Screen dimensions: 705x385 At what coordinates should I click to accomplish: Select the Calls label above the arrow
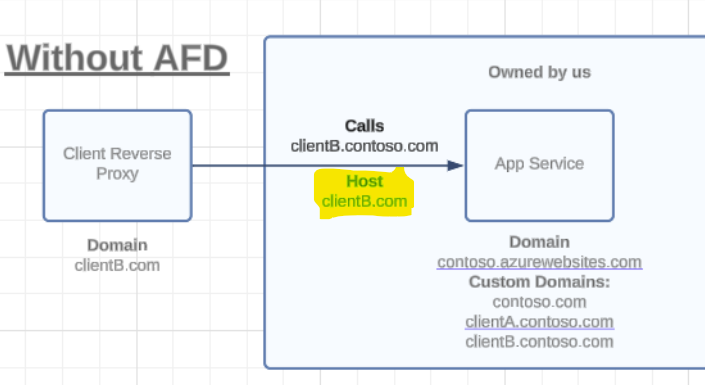coord(364,126)
